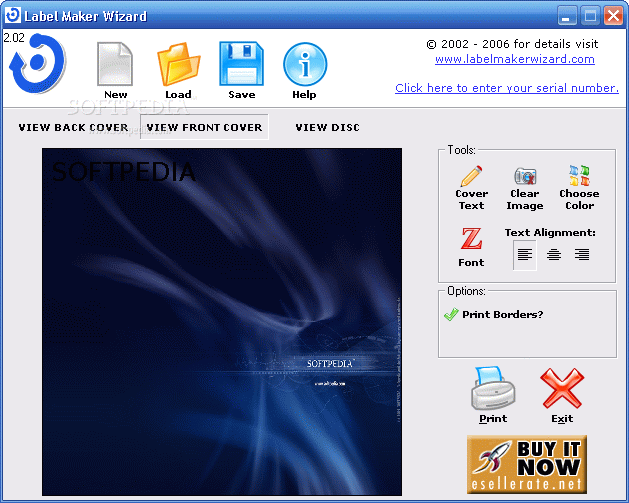Switch to View Front Cover tab

click(204, 127)
